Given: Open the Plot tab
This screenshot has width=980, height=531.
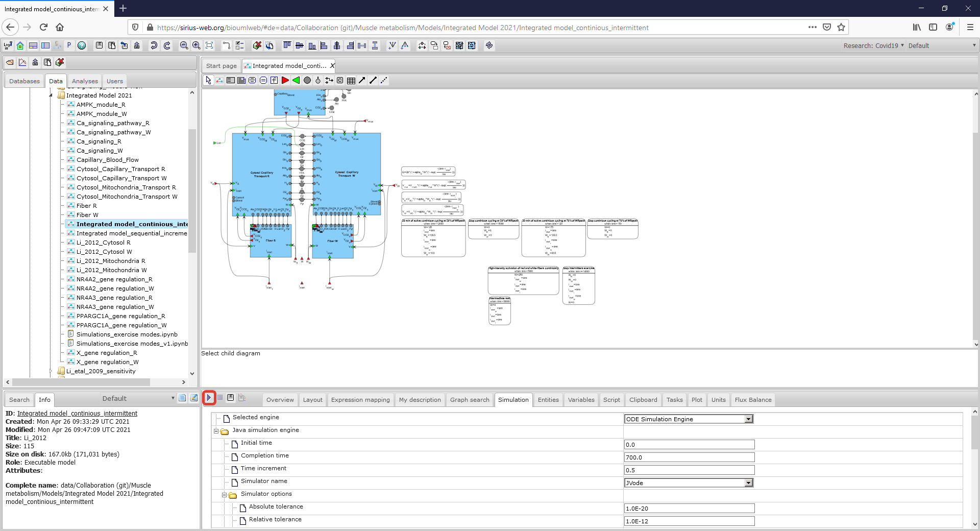Looking at the screenshot, I should pyautogui.click(x=697, y=400).
